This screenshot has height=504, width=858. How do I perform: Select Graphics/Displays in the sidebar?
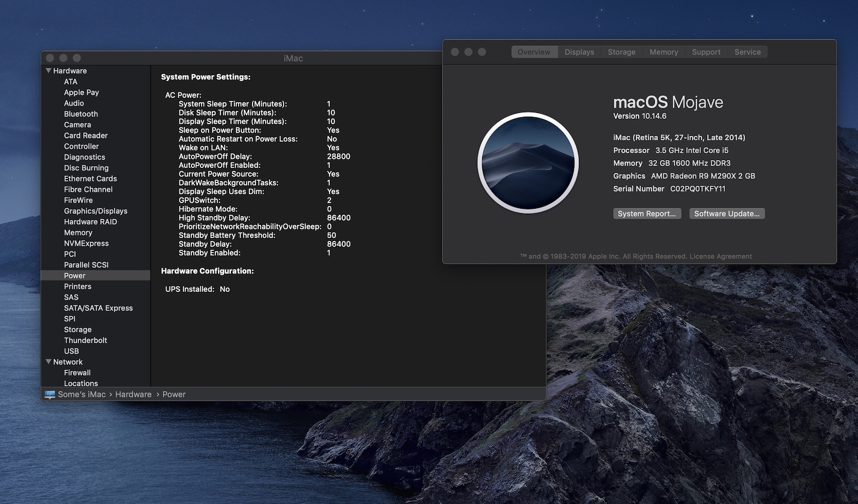(96, 211)
